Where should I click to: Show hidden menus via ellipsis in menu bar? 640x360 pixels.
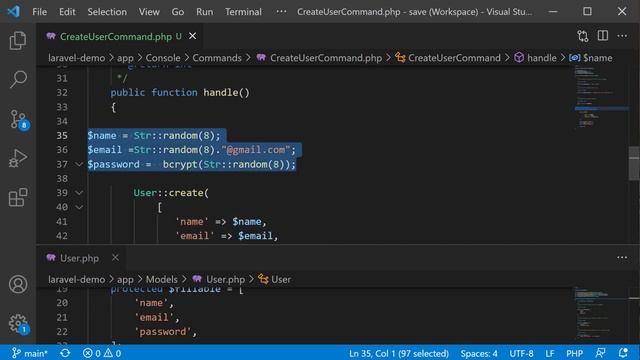281,12
